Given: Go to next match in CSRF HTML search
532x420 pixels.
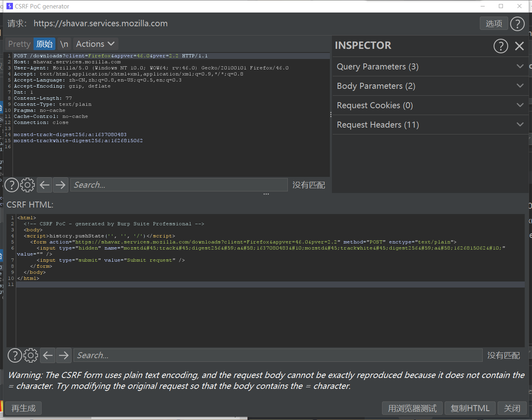Looking at the screenshot, I should [x=63, y=355].
